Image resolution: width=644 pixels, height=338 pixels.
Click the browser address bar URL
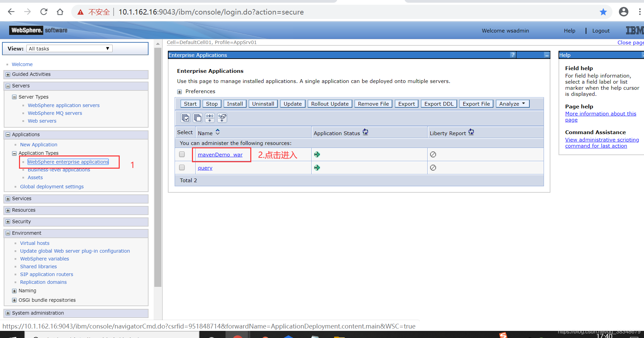[x=211, y=12]
